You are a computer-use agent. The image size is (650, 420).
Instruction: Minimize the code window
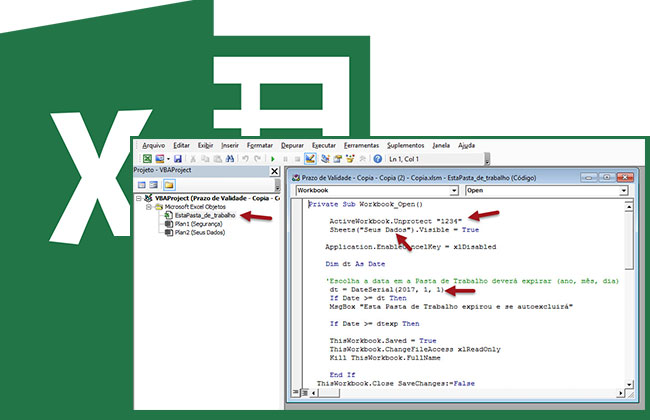[x=588, y=177]
